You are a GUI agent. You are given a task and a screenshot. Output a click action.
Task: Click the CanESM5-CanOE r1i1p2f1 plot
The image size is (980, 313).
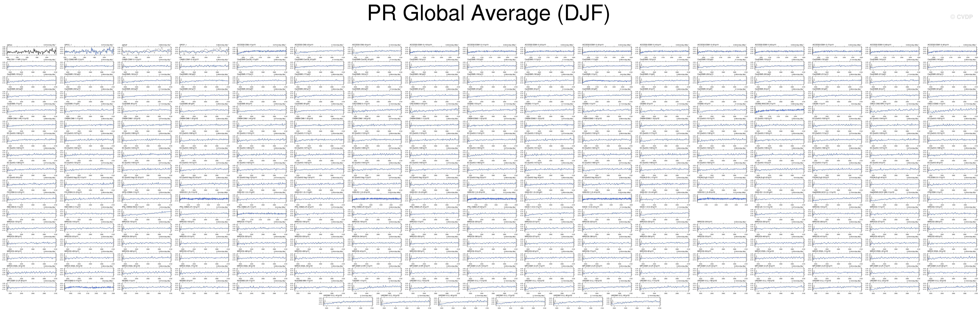tap(262, 66)
